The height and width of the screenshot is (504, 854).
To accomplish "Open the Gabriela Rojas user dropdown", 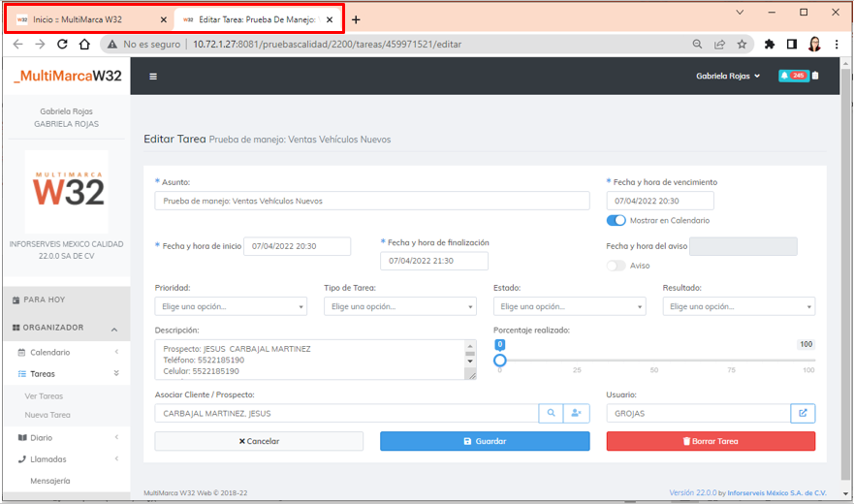I will 728,76.
